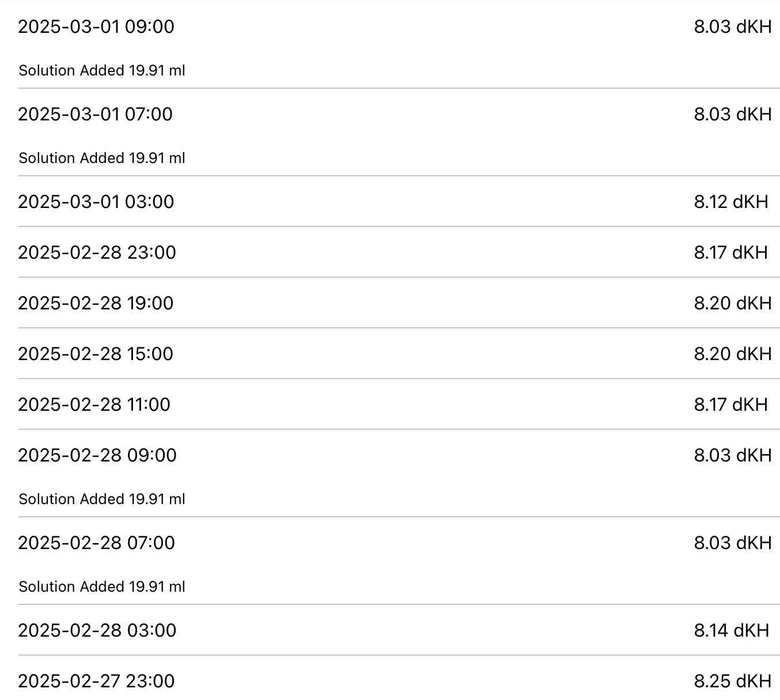This screenshot has height=700, width=780.
Task: Select the 2025-02-27 23:00 timestamp
Action: coord(96,682)
